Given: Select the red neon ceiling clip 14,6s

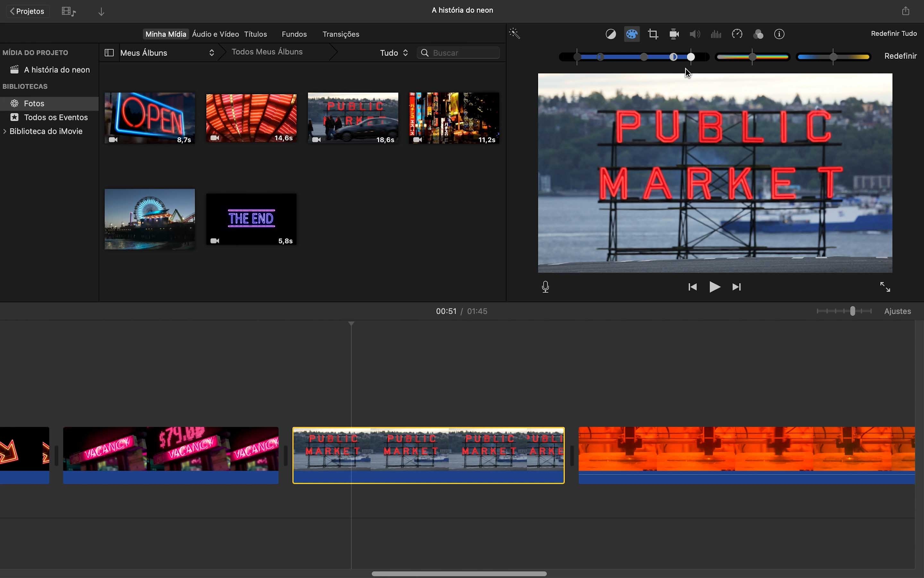Looking at the screenshot, I should [x=251, y=118].
